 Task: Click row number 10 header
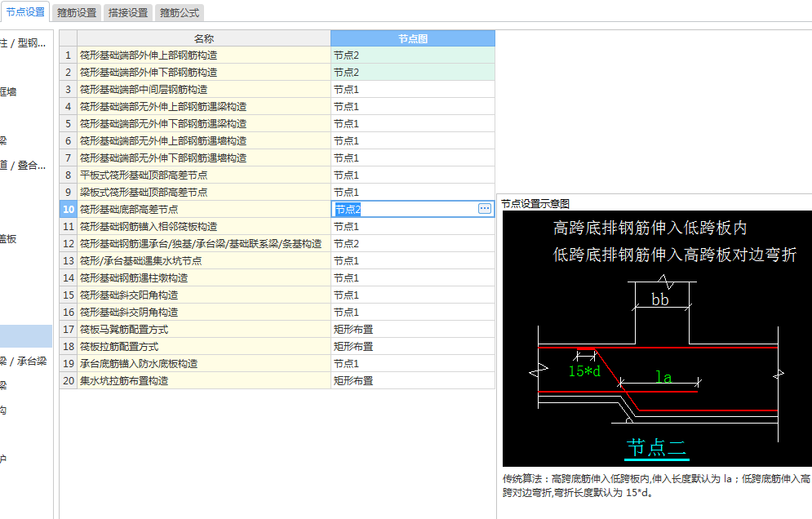pos(69,209)
